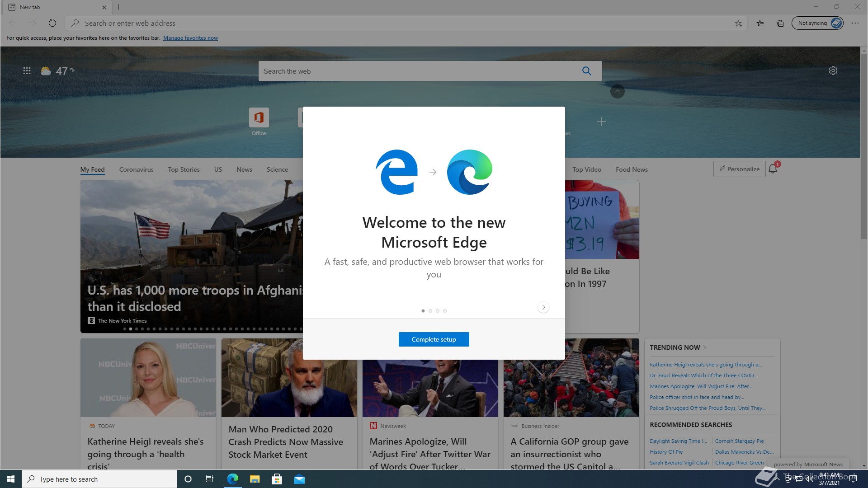
Task: Click the address bar input
Action: pos(407,23)
